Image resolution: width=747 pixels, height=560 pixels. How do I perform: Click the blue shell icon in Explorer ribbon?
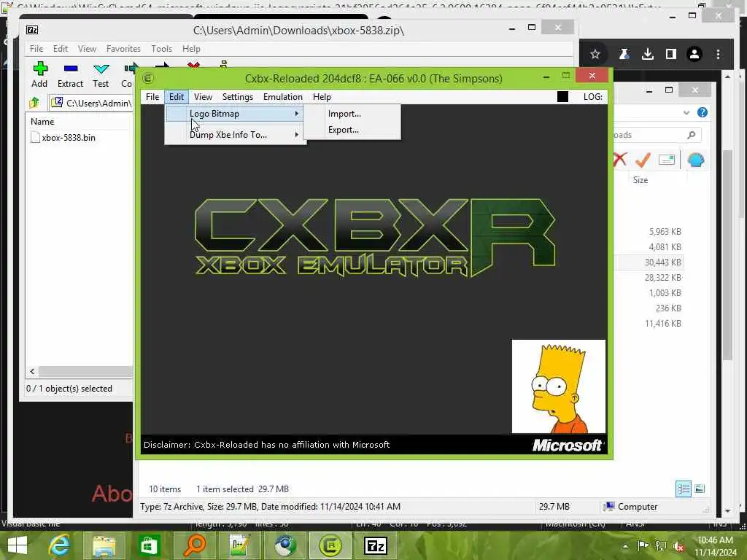[x=695, y=160]
